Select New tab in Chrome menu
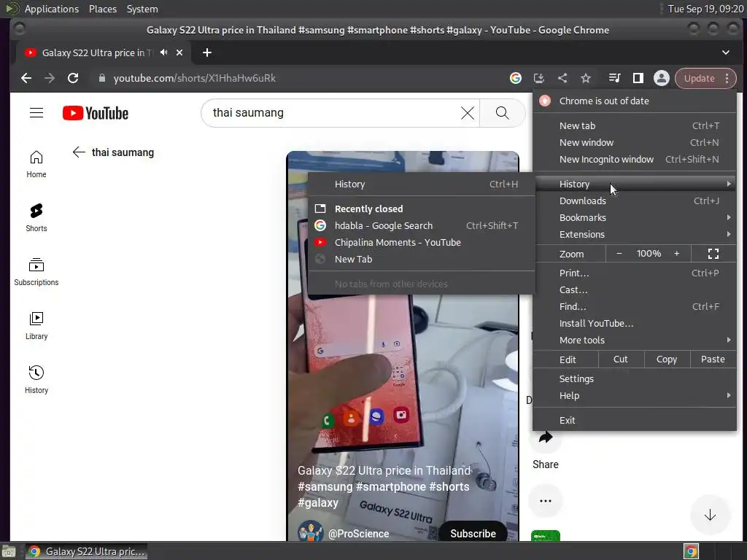This screenshot has height=560, width=747. point(635,125)
